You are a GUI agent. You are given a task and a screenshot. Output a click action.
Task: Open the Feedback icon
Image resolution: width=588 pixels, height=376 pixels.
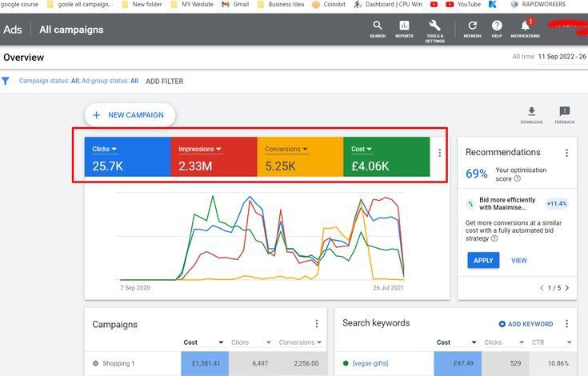tap(565, 112)
